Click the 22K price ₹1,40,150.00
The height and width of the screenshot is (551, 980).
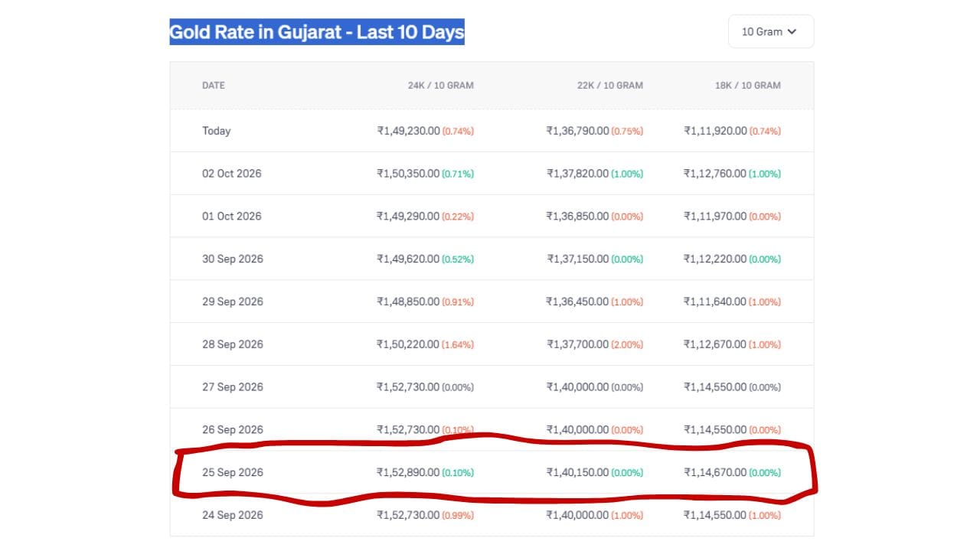[577, 473]
